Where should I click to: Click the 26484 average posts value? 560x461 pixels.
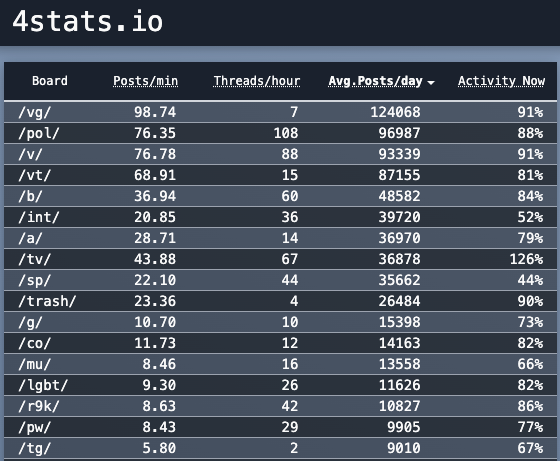coord(400,301)
